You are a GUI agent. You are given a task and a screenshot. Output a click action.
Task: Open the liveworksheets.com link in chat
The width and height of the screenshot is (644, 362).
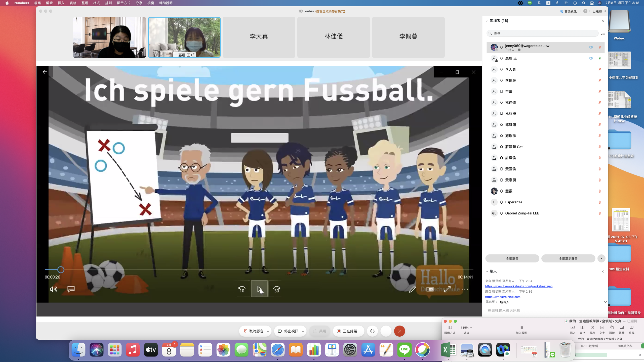518,286
